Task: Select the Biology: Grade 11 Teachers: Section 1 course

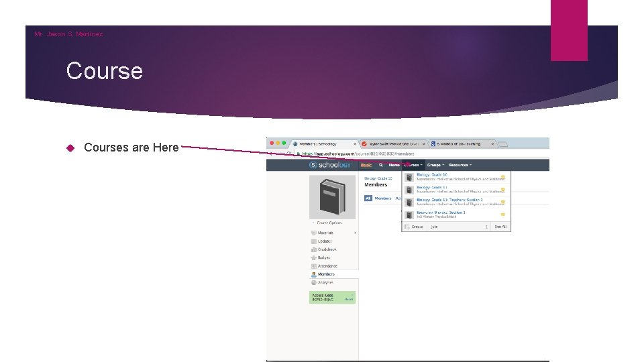Action: [449, 200]
